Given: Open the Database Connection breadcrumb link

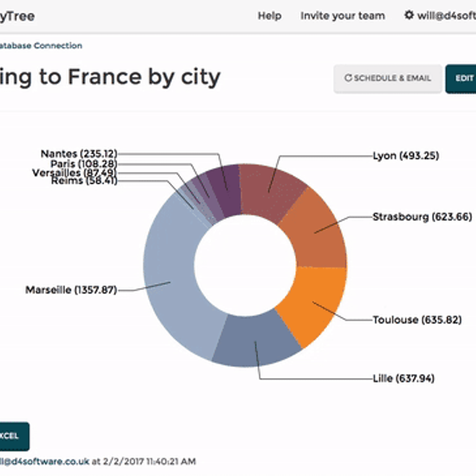Looking at the screenshot, I should tap(42, 46).
